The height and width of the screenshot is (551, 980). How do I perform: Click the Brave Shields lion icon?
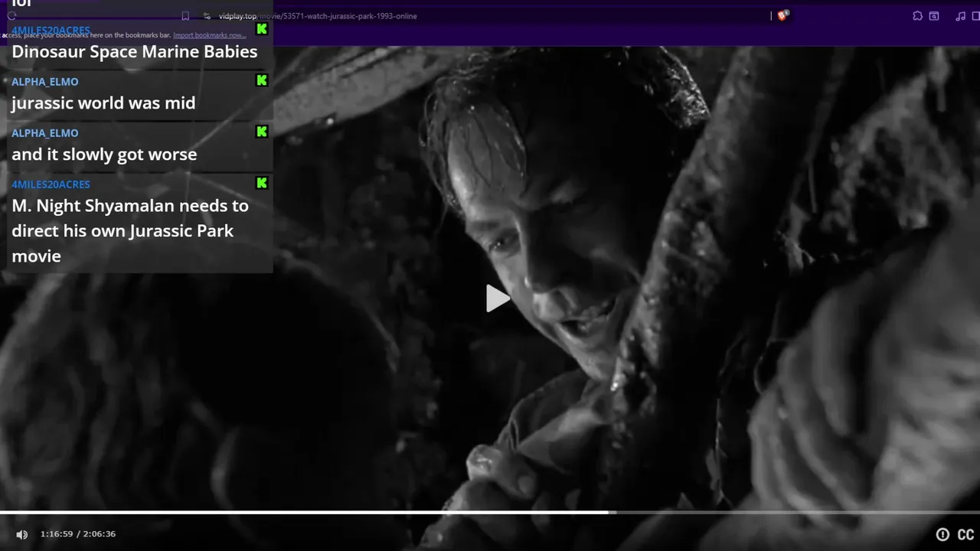coord(782,15)
